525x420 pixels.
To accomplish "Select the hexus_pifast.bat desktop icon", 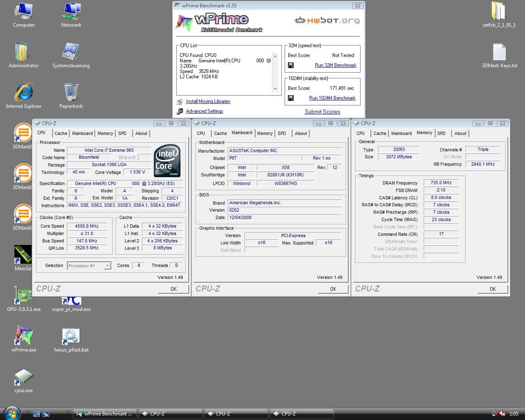I will click(x=71, y=340).
